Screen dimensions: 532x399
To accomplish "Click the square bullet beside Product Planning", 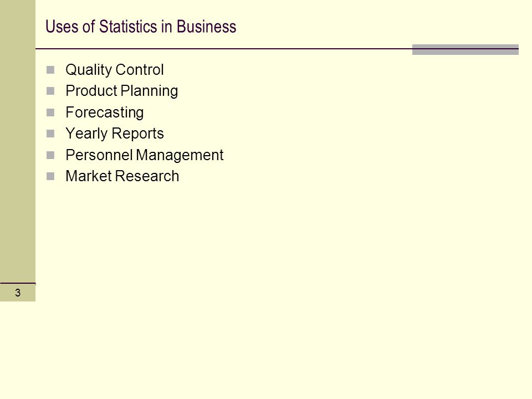I will [x=50, y=91].
